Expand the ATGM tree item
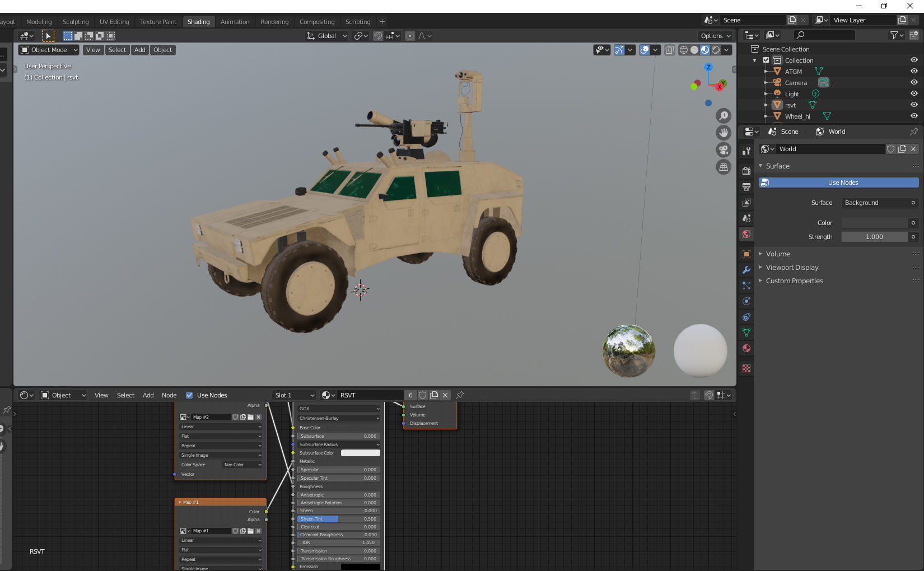This screenshot has width=924, height=571. (766, 72)
